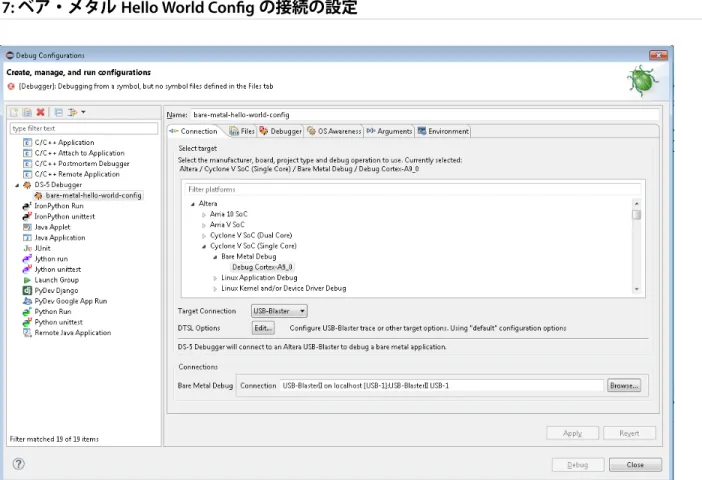702x480 pixels.
Task: Expand Cyclone V SoC (Dual Core) node
Action: coord(204,236)
